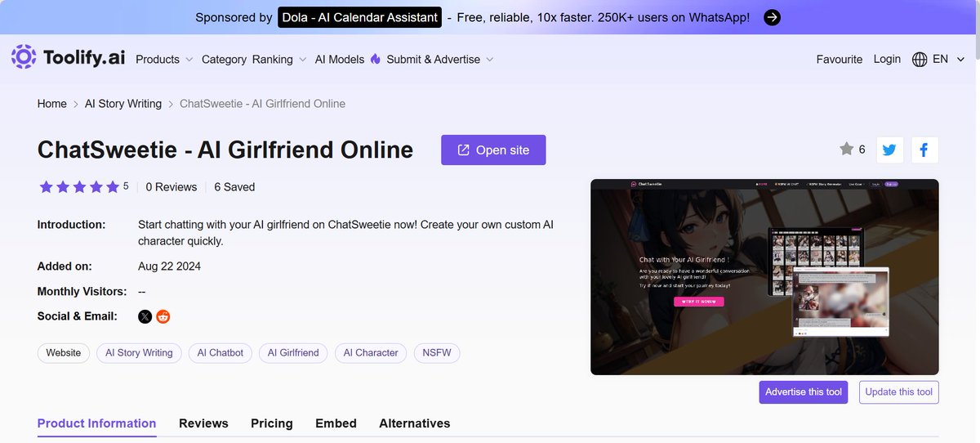Click the Website tag

(x=64, y=353)
